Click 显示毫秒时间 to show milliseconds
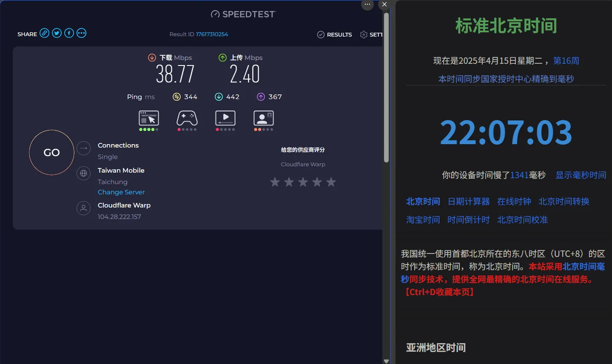The image size is (612, 364). coord(581,175)
